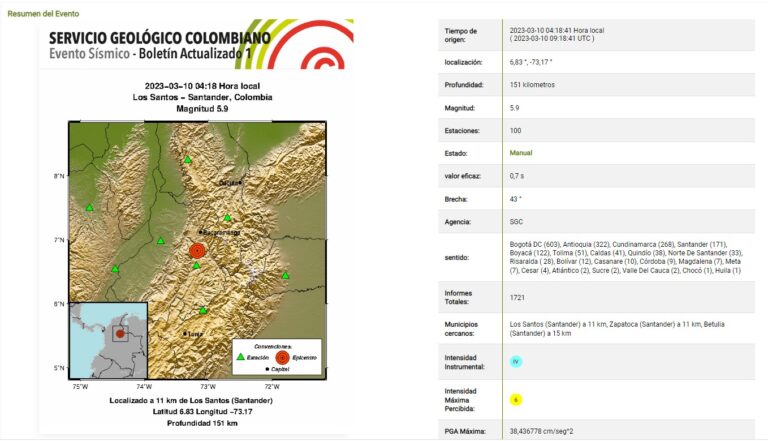Select the Profundidad value 151 kilometros
This screenshot has width=768, height=441.
532,85
